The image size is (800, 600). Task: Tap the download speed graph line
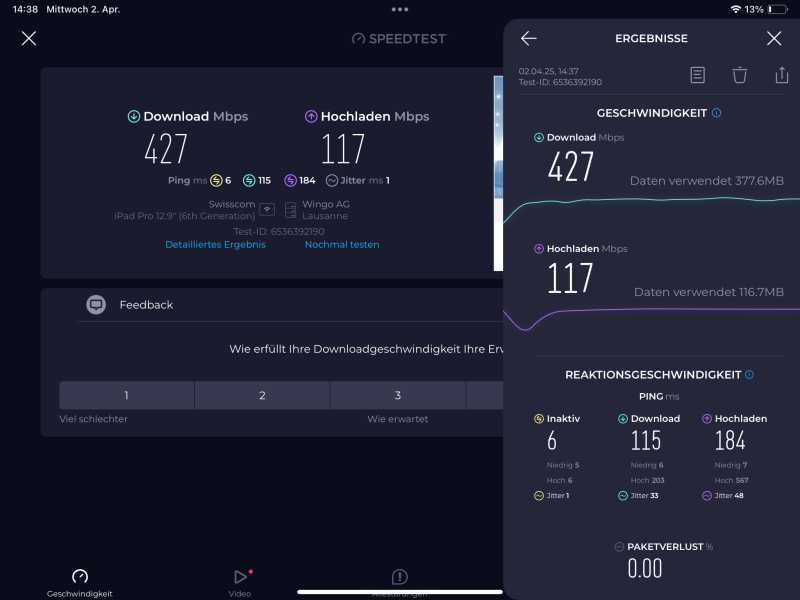click(x=650, y=201)
